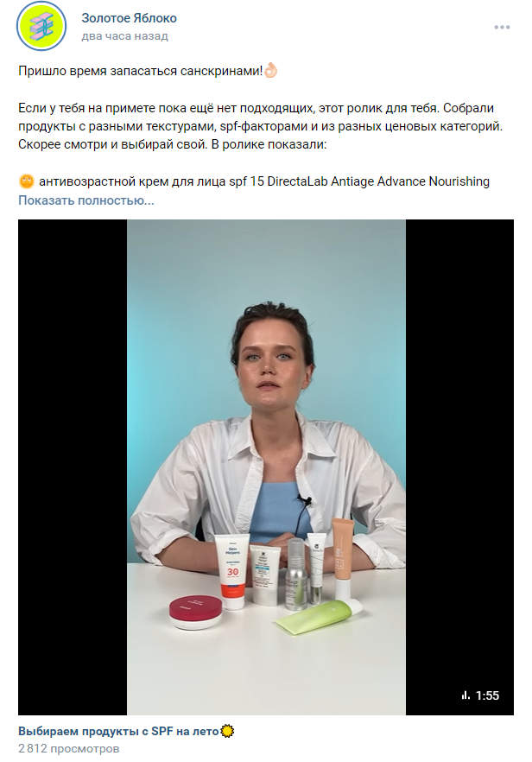Click the '2 812 просмотров' view counter
This screenshot has width=532, height=762.
coord(69,748)
